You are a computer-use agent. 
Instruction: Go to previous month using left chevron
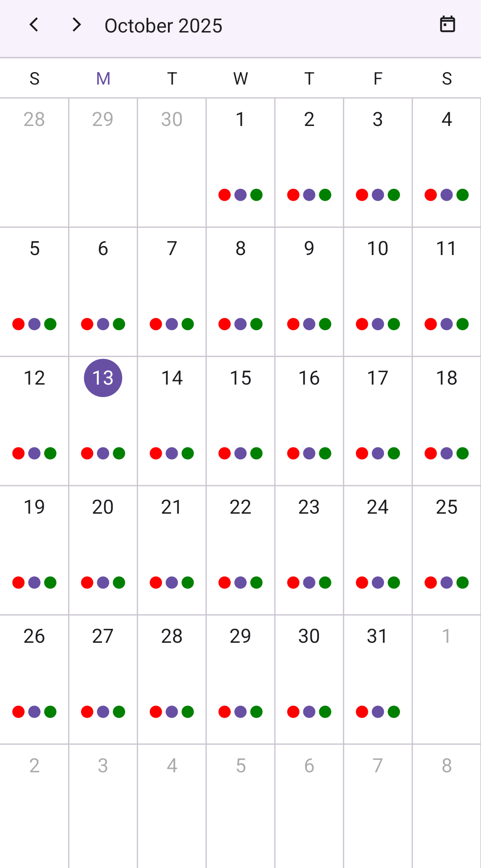34,25
